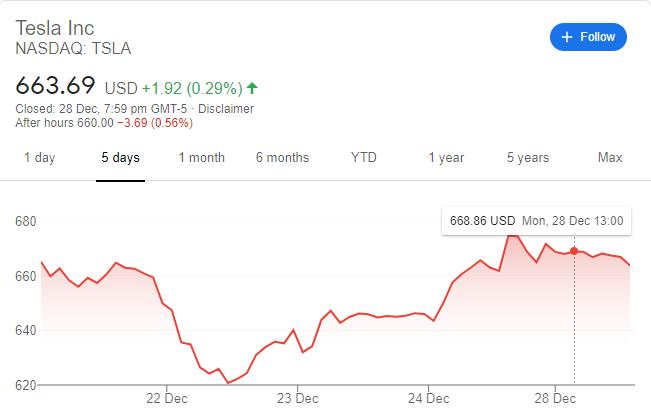651x415 pixels.
Task: Click the 22 Dec axis label
Action: pos(165,398)
